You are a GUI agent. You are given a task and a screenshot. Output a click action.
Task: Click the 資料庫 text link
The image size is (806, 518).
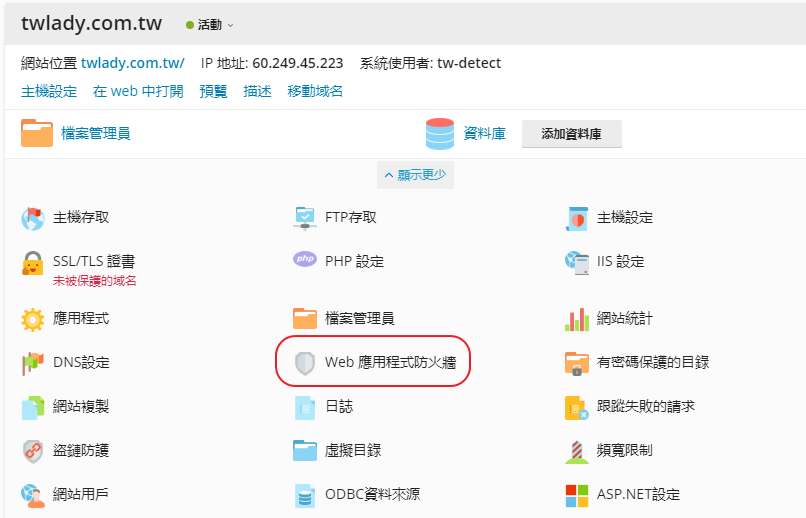point(485,134)
